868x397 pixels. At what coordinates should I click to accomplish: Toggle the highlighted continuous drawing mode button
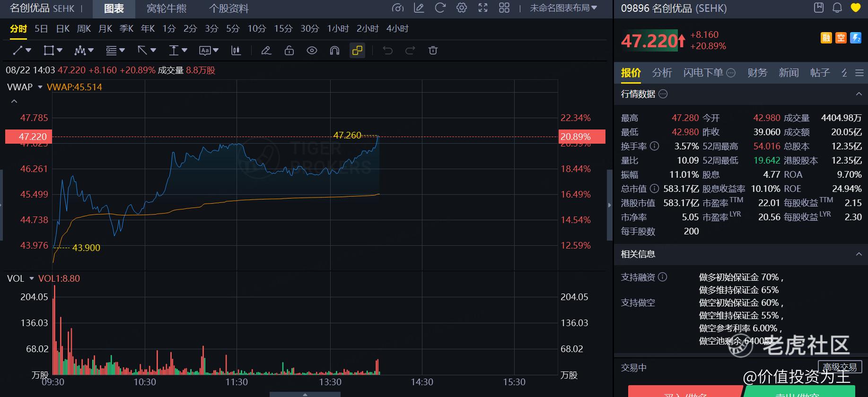tap(357, 51)
